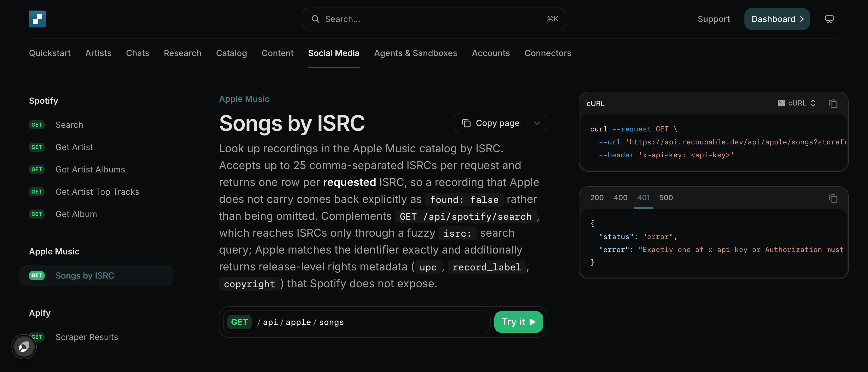Focus the Search docs field

tap(434, 19)
